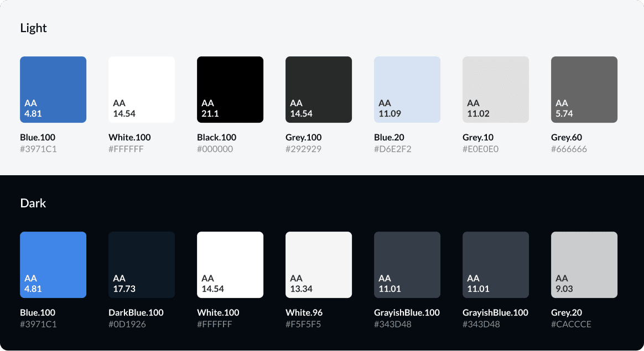Click "#FFFFFF" in the Dark section
644x351 pixels.
coord(215,324)
